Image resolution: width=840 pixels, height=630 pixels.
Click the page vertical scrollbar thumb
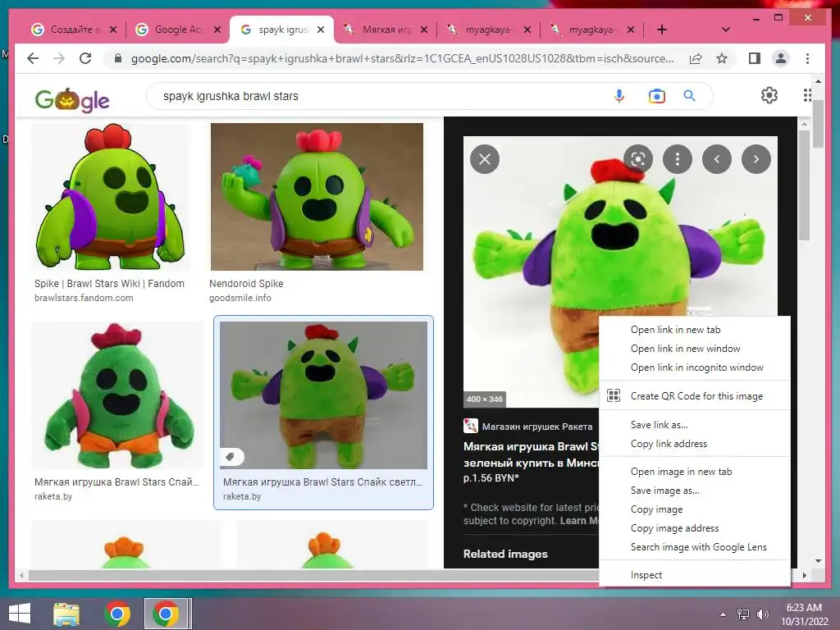818,123
